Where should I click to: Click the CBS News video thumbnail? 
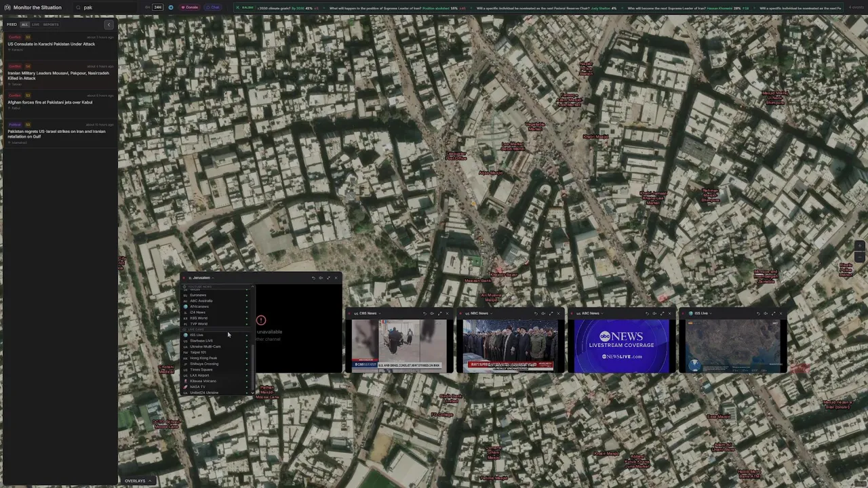[x=400, y=346]
